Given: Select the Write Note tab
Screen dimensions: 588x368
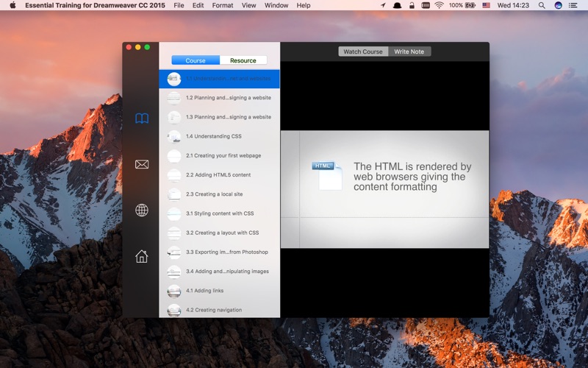Looking at the screenshot, I should [x=409, y=52].
